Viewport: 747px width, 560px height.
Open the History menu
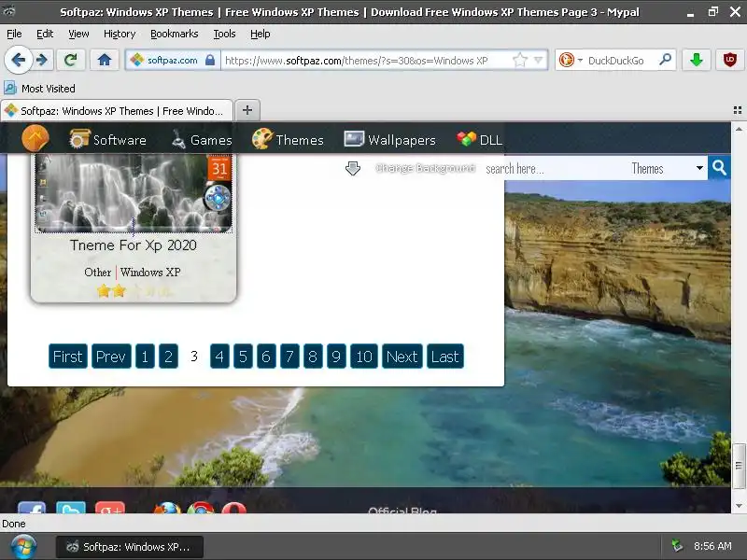pos(120,34)
